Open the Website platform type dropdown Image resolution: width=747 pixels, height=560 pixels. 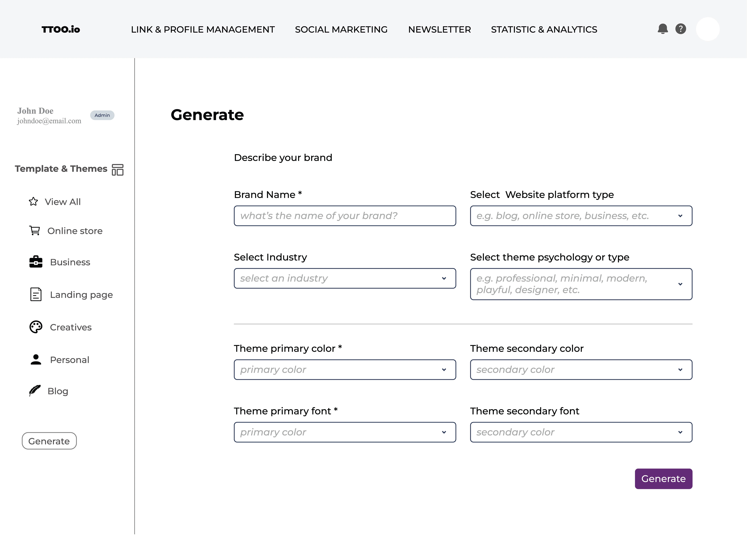click(x=581, y=216)
